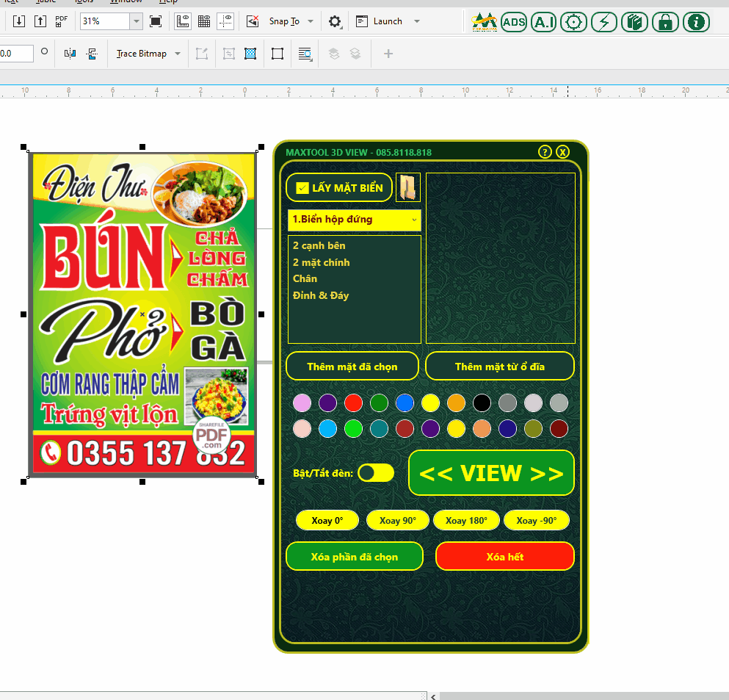Toggle the LẤY MẶT BIỂN checkbox

[302, 188]
